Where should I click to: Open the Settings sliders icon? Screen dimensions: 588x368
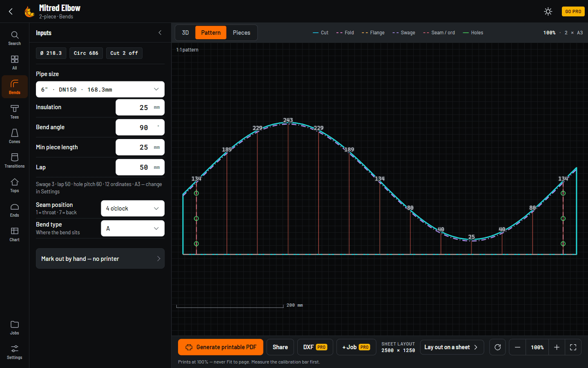(x=15, y=352)
